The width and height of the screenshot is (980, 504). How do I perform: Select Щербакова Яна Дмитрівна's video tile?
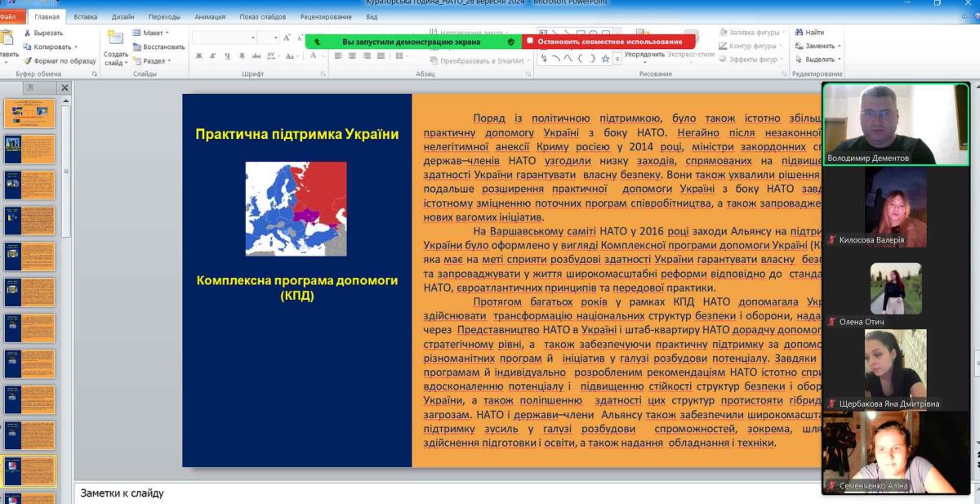coord(895,369)
